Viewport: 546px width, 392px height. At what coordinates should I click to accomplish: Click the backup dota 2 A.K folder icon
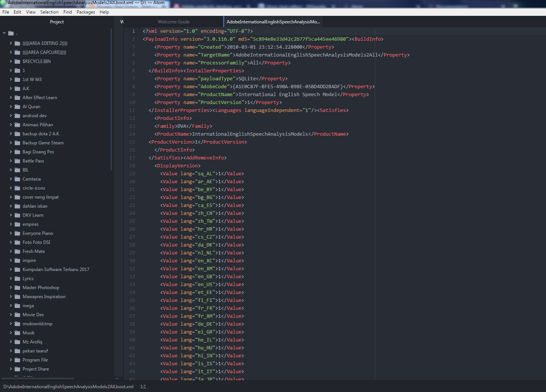coord(17,134)
